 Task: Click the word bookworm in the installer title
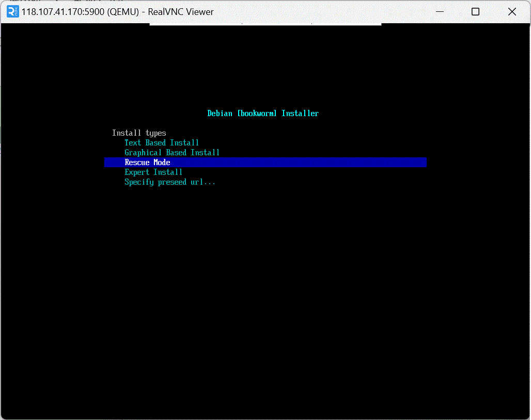[257, 114]
